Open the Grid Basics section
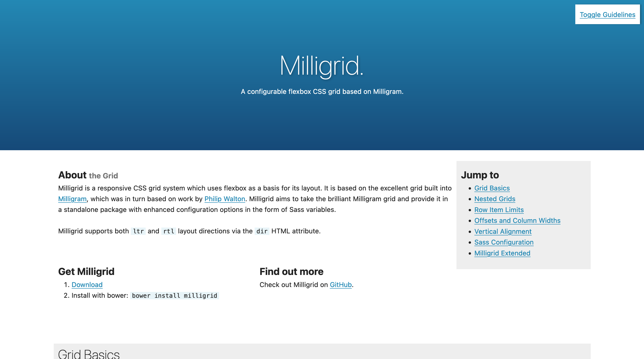Screen dimensions: 644x359 pyautogui.click(x=492, y=188)
